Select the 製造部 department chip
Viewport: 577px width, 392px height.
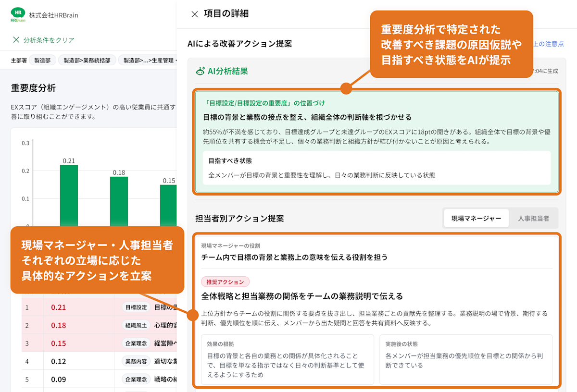(42, 61)
